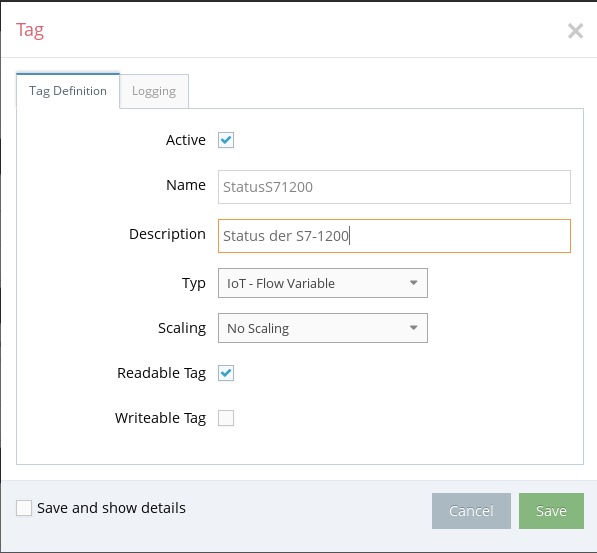Click the 'Description' field label
Screen dimensions: 597x553
[x=168, y=234]
